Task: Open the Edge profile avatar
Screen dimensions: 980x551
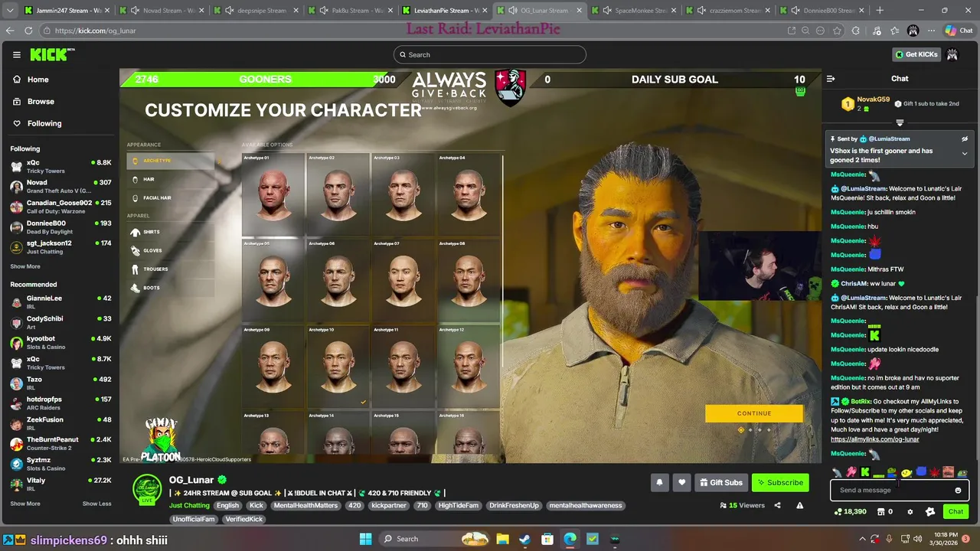Action: click(913, 31)
